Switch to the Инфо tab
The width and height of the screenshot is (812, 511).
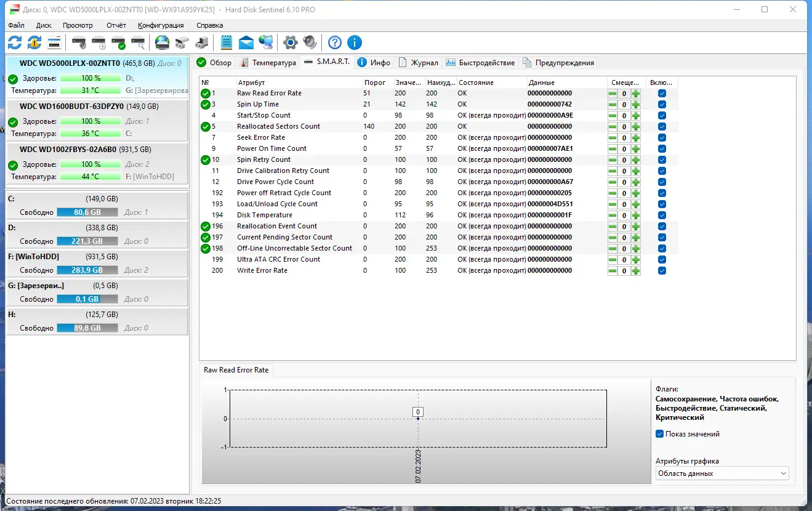(x=374, y=63)
